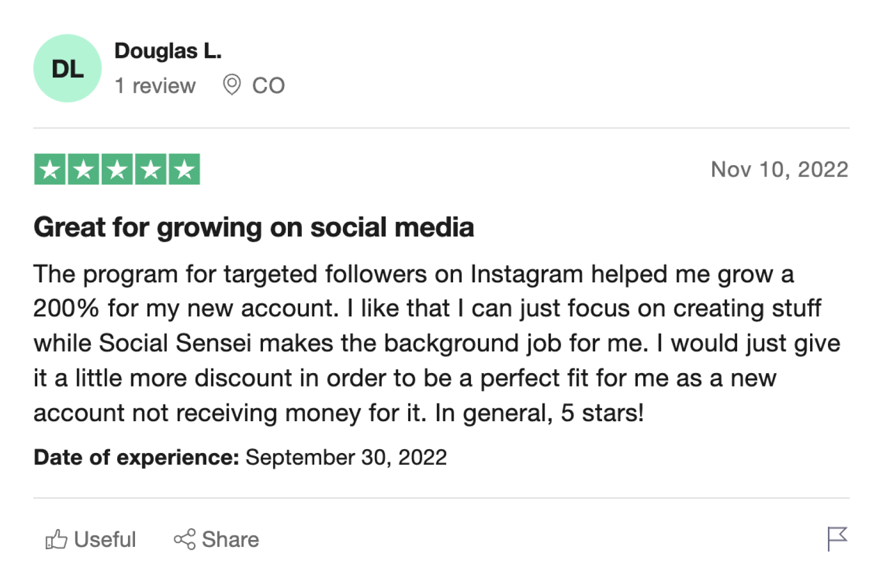Click the Share network icon
Image resolution: width=883 pixels, height=588 pixels.
tap(185, 539)
